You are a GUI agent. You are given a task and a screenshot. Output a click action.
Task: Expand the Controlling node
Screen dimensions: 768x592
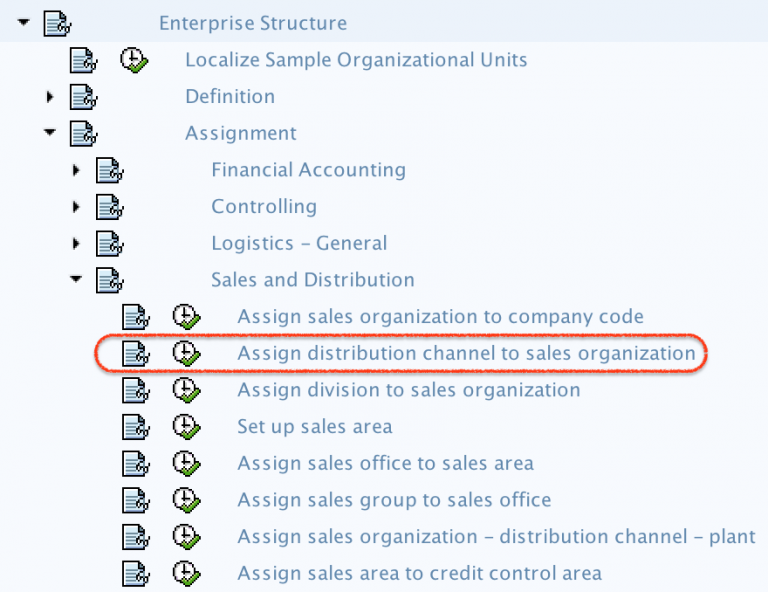76,207
